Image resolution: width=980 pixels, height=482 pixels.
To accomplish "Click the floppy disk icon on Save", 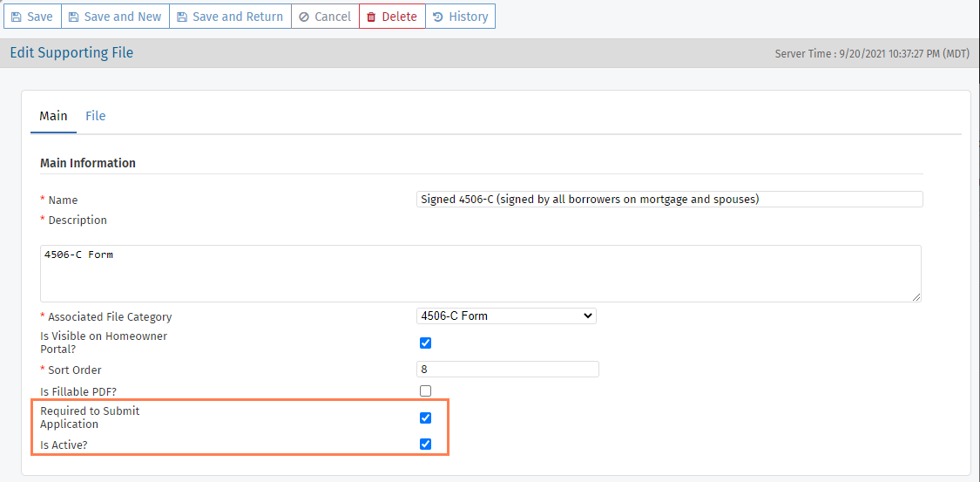I will tap(17, 17).
